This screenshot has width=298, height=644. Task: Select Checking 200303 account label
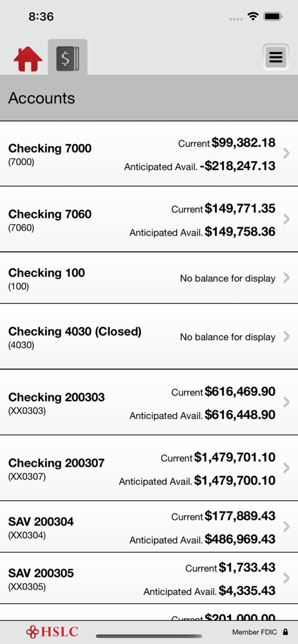coord(56,397)
